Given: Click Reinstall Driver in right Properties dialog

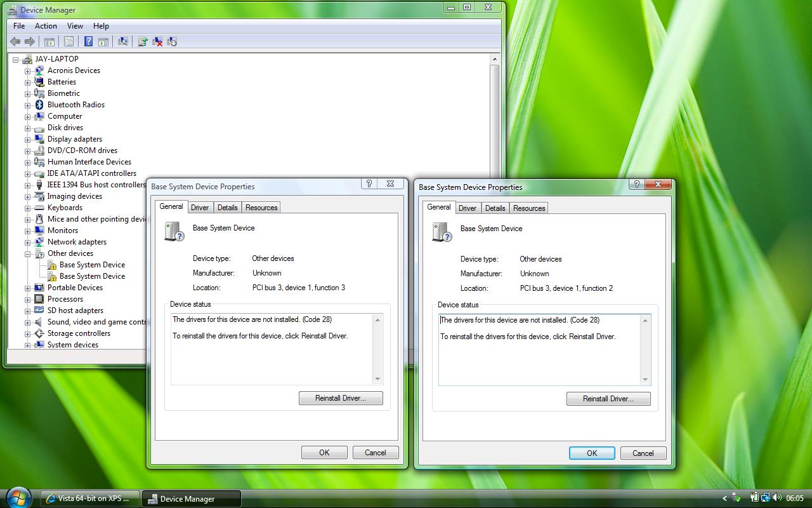Looking at the screenshot, I should pyautogui.click(x=608, y=399).
